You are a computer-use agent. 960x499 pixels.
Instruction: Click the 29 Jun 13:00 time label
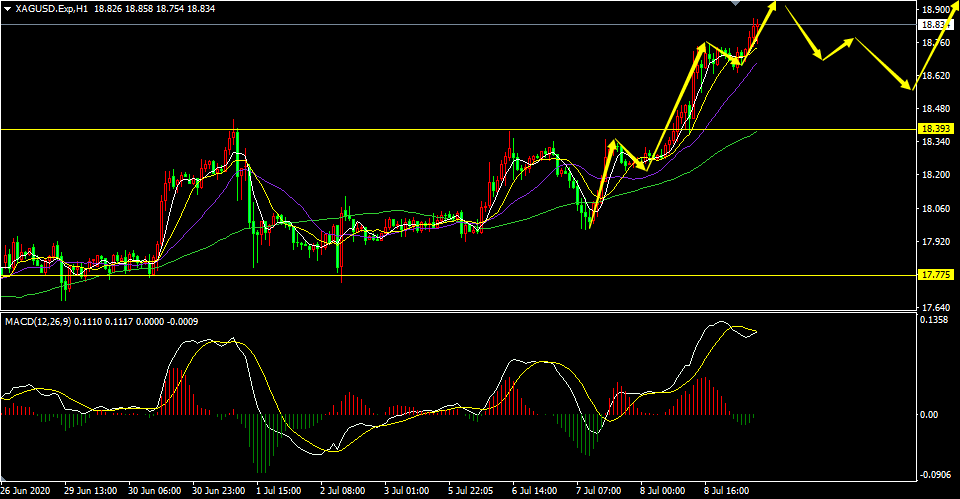pos(91,491)
